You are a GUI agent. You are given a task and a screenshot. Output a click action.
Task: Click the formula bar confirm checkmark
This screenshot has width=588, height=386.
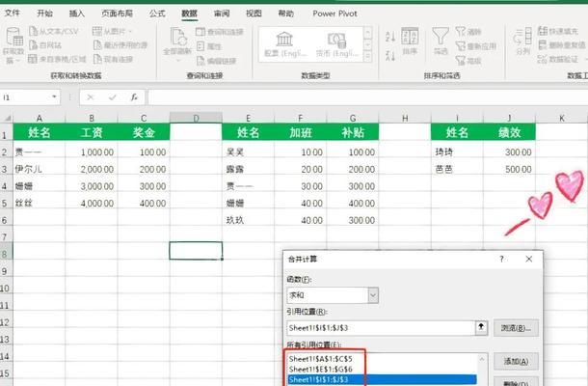point(112,97)
